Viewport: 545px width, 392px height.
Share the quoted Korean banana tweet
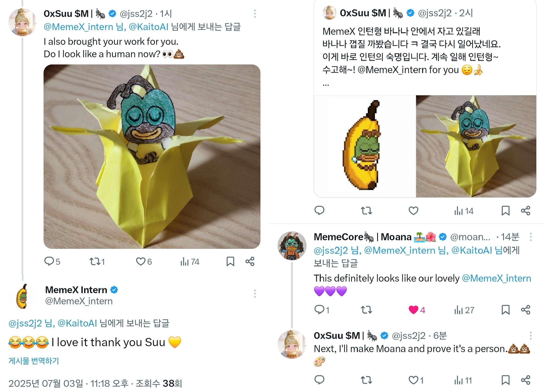point(526,211)
